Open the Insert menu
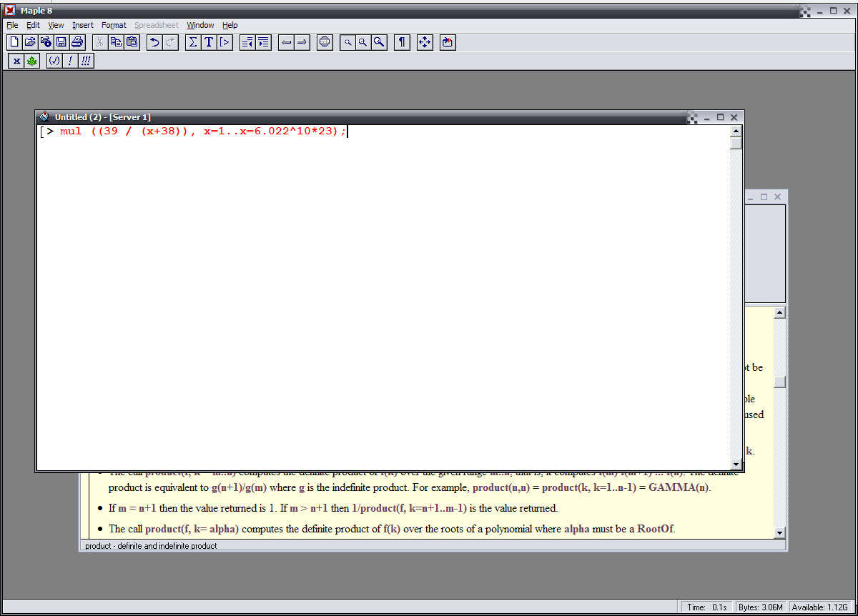Image resolution: width=858 pixels, height=616 pixels. pyautogui.click(x=83, y=25)
